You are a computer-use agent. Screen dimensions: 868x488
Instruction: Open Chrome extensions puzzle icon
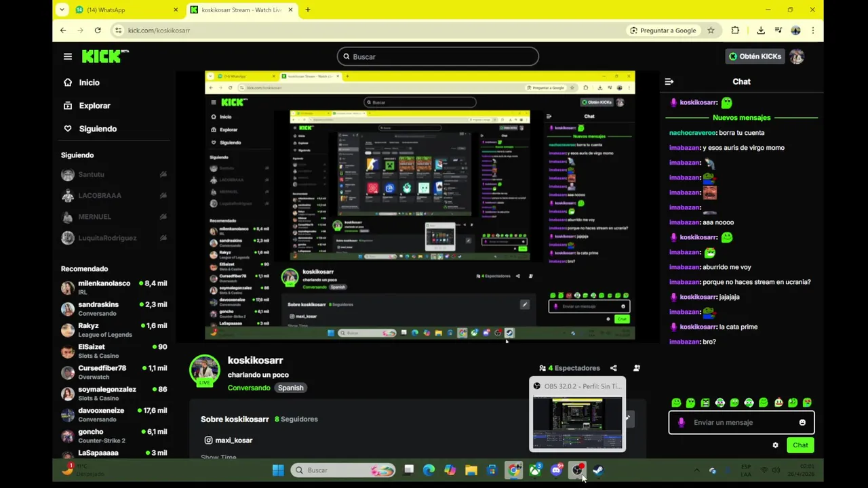(735, 30)
